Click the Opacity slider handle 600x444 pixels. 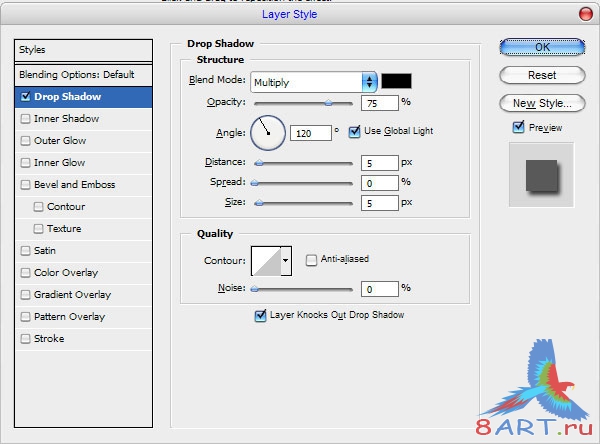point(328,103)
